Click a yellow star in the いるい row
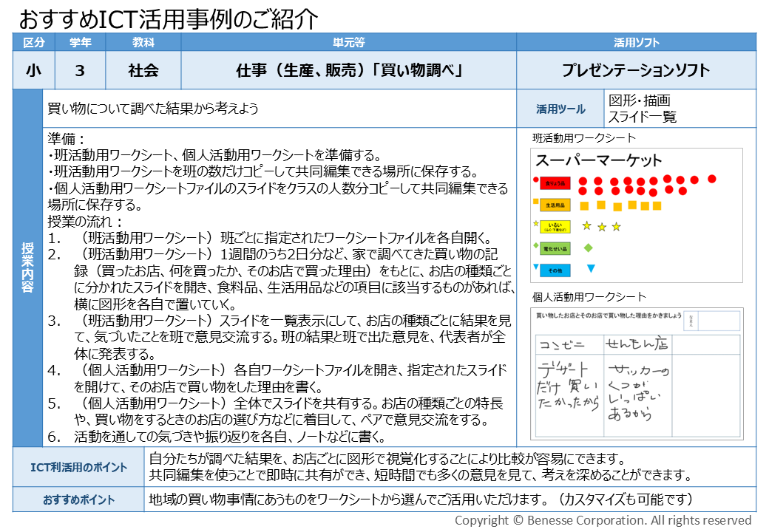 (x=587, y=226)
